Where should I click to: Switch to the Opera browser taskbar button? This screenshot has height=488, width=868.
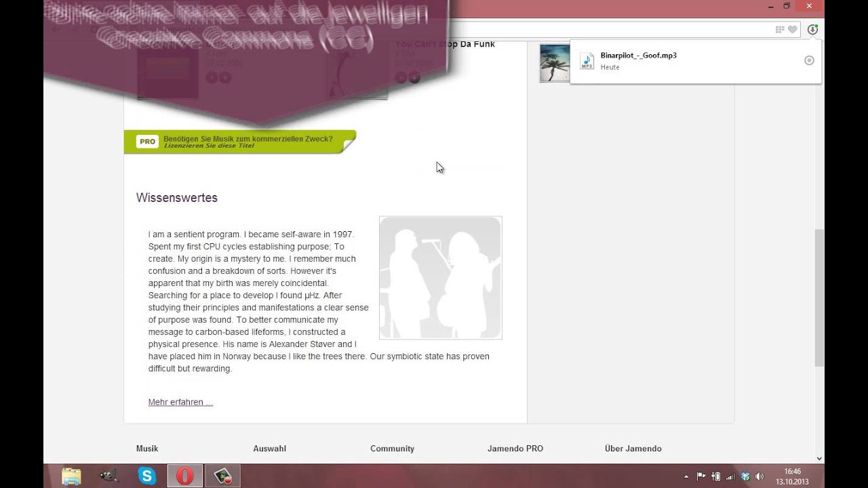pos(184,476)
